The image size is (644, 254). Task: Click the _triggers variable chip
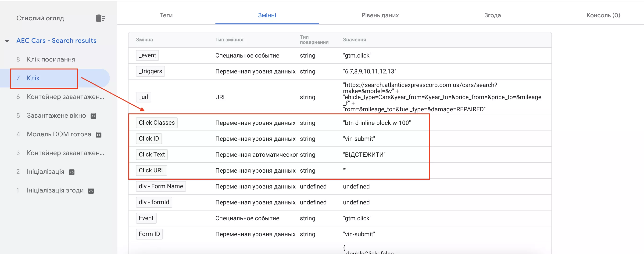coord(150,71)
